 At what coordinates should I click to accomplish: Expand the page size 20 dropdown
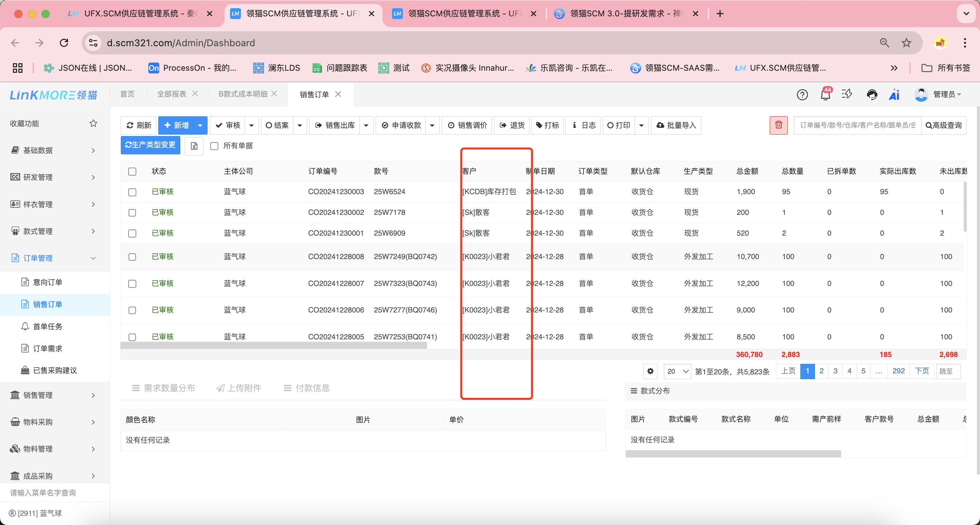(x=677, y=371)
